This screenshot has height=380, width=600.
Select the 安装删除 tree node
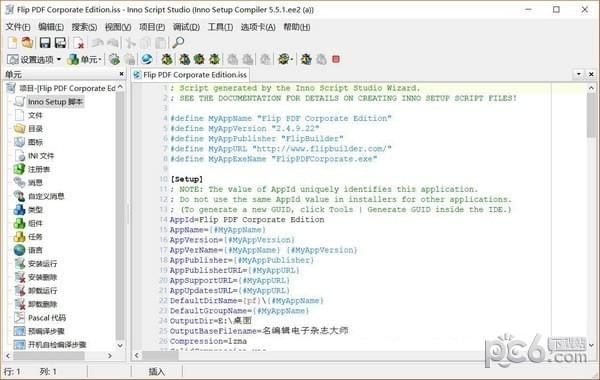click(x=42, y=277)
